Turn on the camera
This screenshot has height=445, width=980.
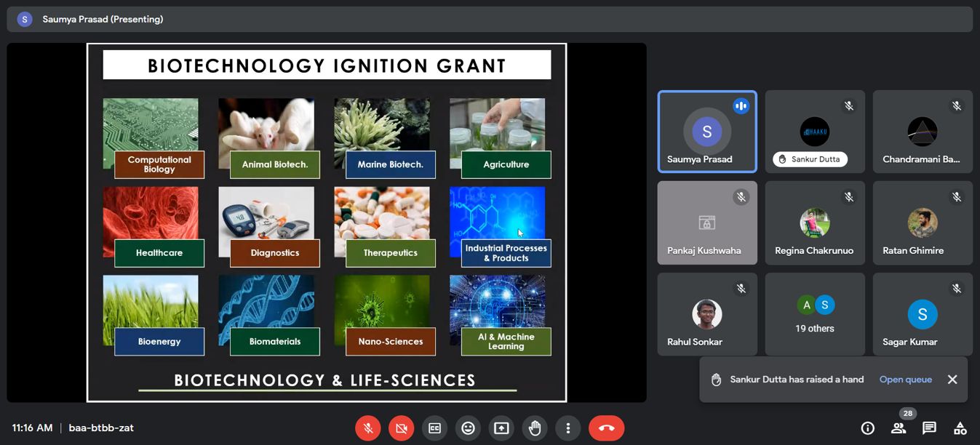(401, 428)
